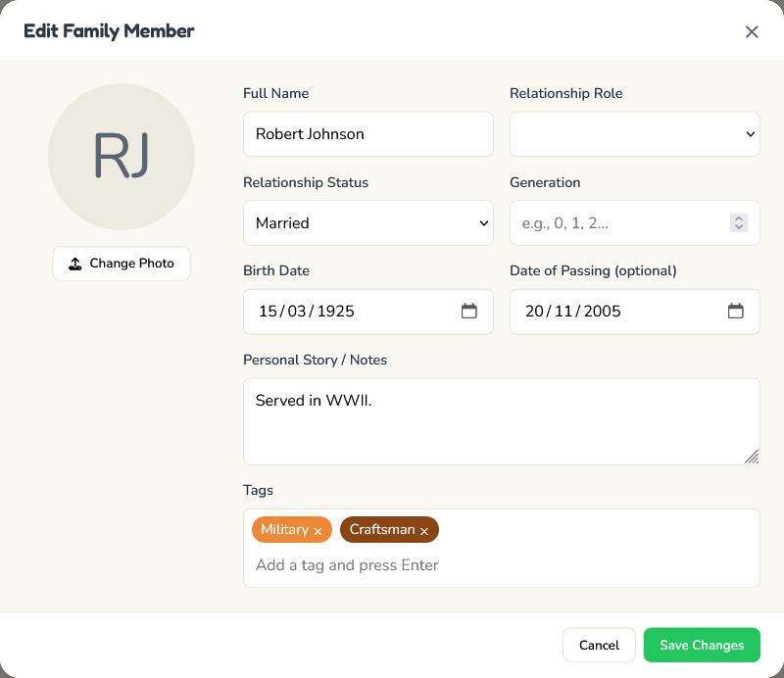The height and width of the screenshot is (678, 784).
Task: Click the Add a tag input
Action: [502, 565]
